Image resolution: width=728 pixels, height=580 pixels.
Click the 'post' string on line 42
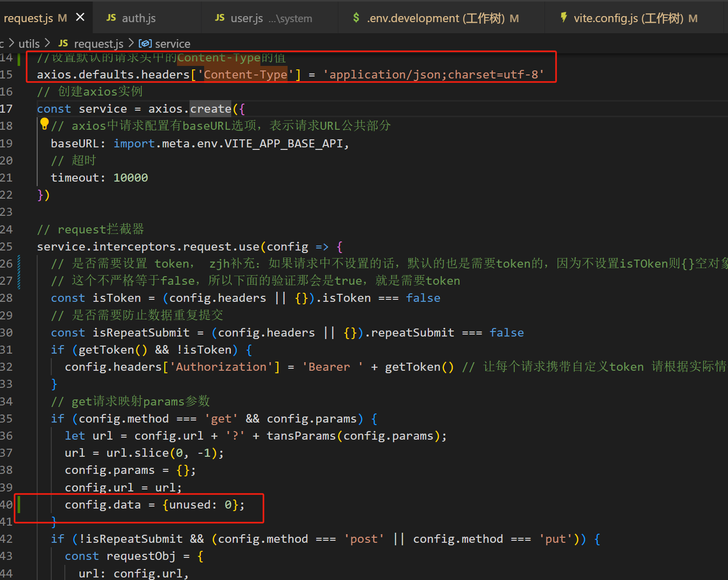coord(364,539)
